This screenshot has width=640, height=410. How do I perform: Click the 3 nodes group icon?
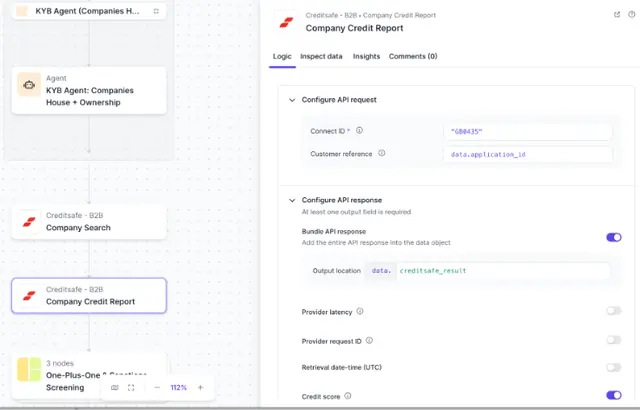(x=29, y=369)
